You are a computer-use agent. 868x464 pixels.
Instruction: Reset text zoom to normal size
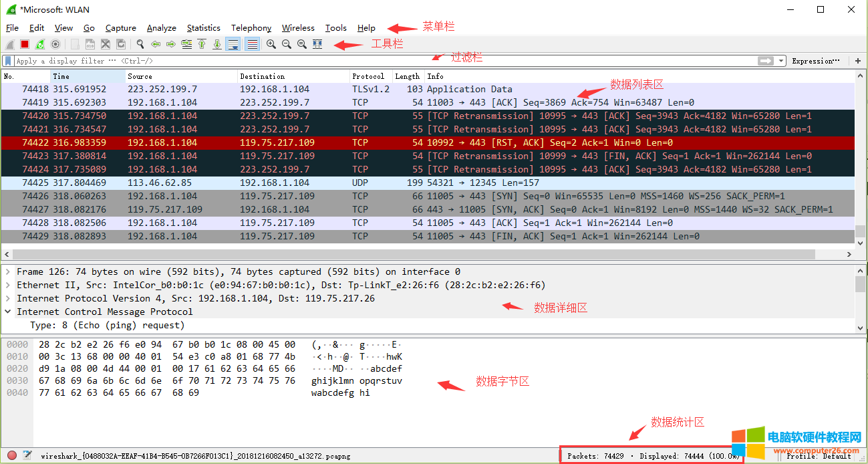click(302, 44)
